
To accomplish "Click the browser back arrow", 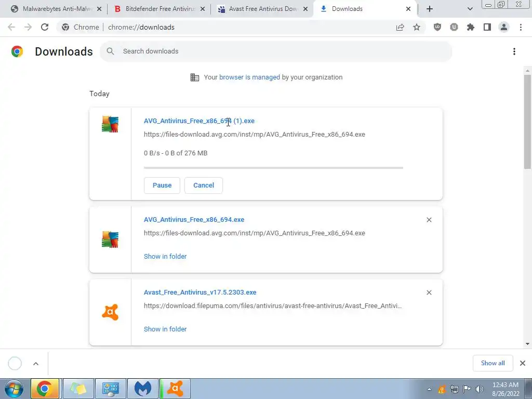I will pyautogui.click(x=11, y=27).
